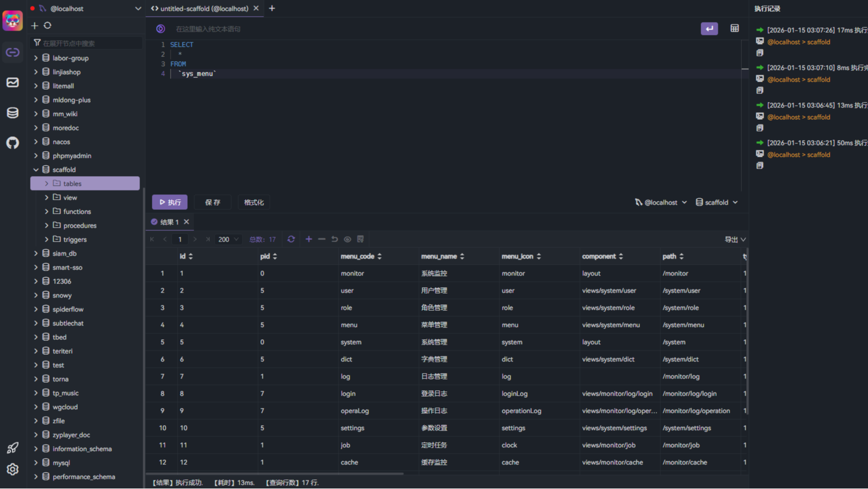This screenshot has width=868, height=489.
Task: Click the purple run-on-enter toggle button
Action: [x=709, y=28]
